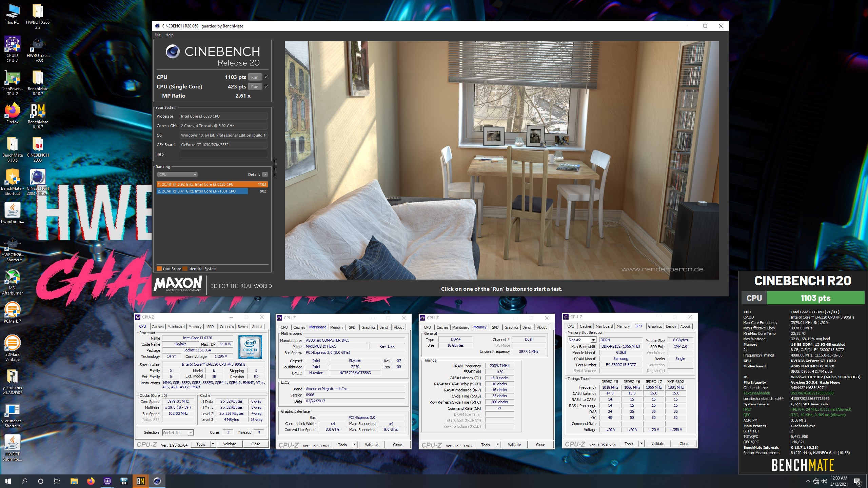Screen dimensions: 868x488
Task: Open HWBOT Submitter desktop icon
Action: click(12, 448)
